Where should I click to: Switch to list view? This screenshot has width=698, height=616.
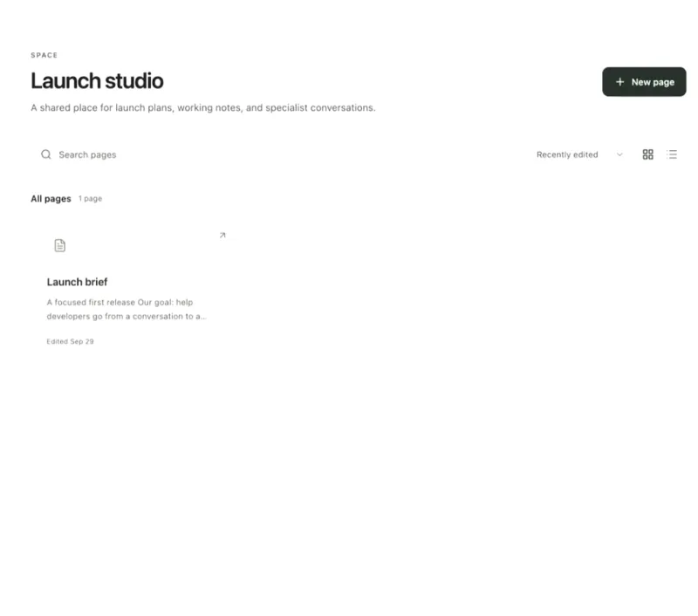point(672,154)
